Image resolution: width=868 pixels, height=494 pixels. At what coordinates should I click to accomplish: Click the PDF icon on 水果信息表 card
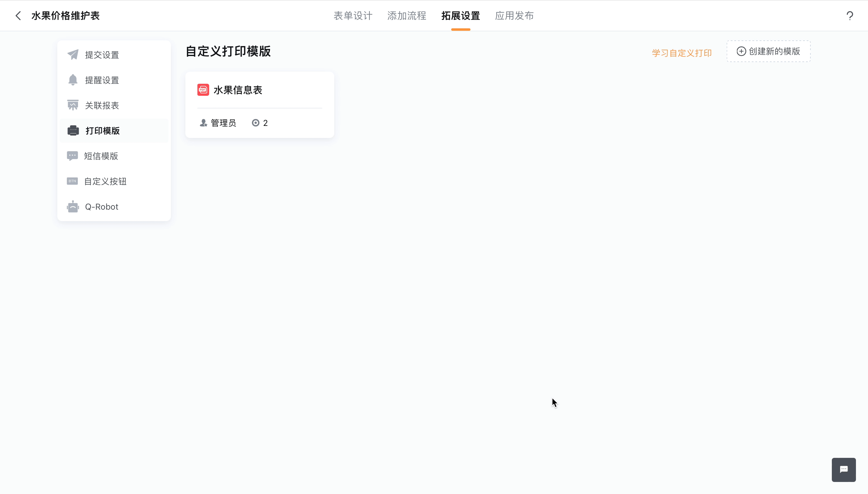pos(203,90)
